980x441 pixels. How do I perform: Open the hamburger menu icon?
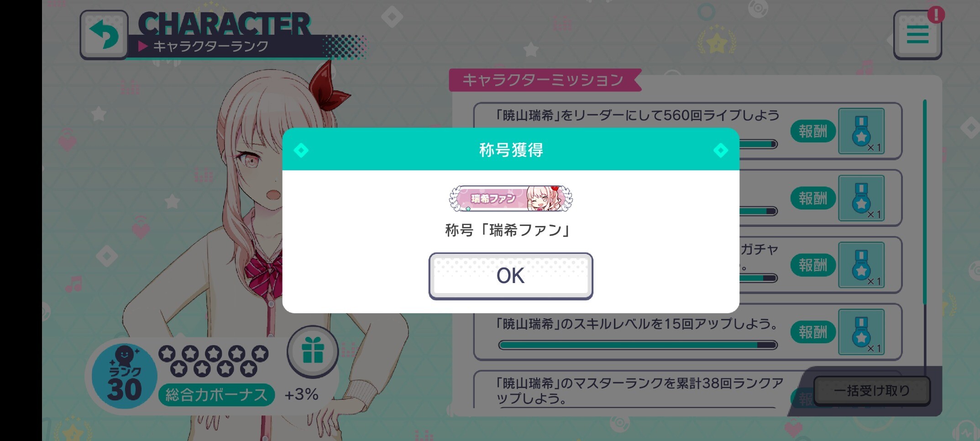pos(917,35)
